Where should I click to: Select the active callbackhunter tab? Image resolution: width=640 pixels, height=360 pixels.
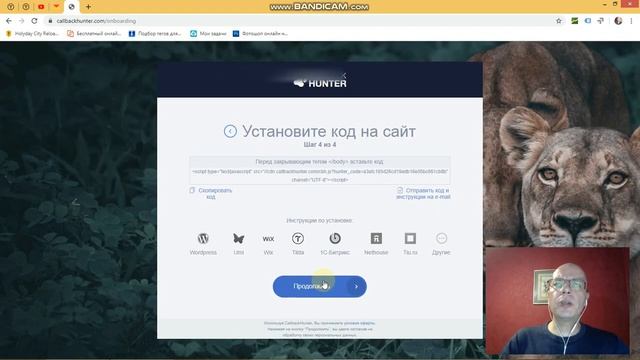click(71, 7)
